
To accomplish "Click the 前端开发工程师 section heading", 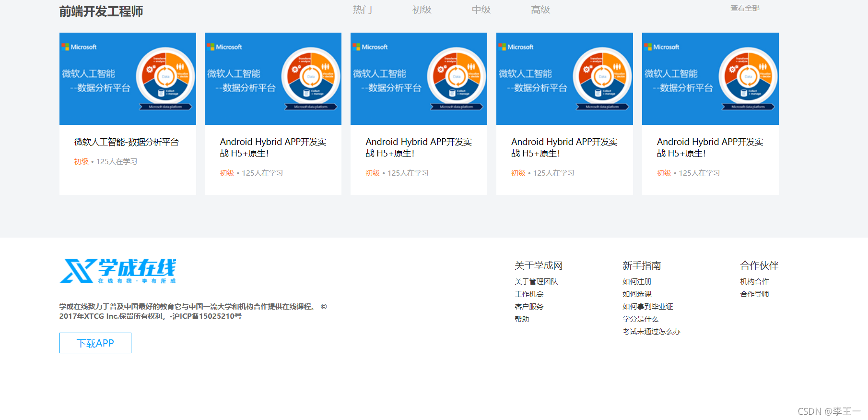I will [101, 11].
